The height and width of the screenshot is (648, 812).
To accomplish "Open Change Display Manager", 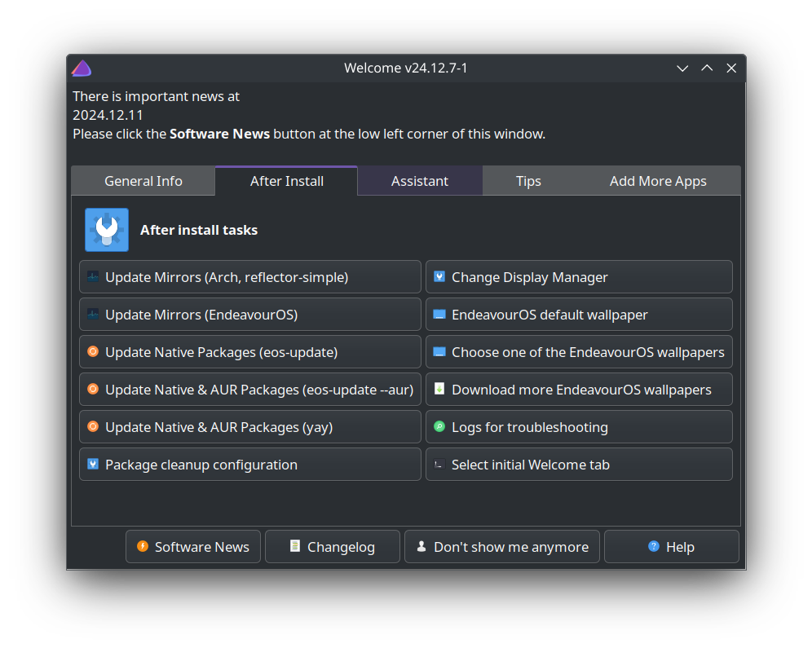I will 579,277.
